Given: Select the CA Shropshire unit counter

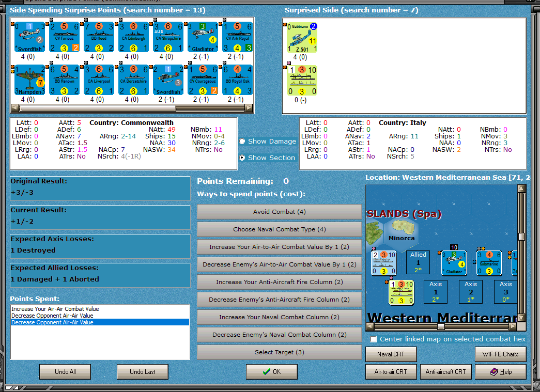Looking at the screenshot, I should pos(168,37).
